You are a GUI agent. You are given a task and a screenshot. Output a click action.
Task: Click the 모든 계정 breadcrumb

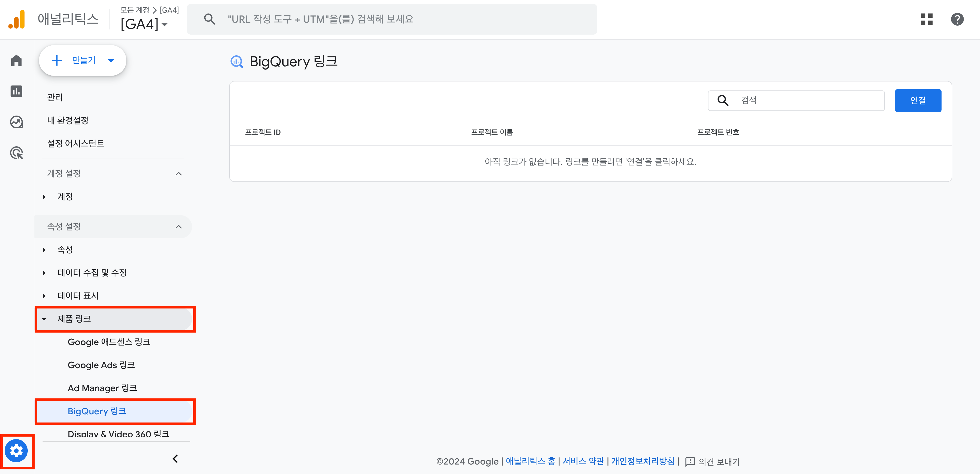tap(135, 10)
